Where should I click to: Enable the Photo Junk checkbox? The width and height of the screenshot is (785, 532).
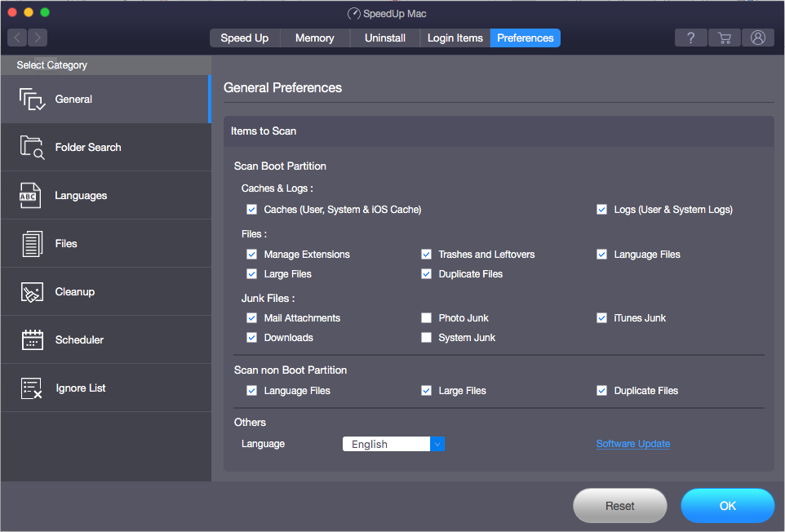coord(426,317)
